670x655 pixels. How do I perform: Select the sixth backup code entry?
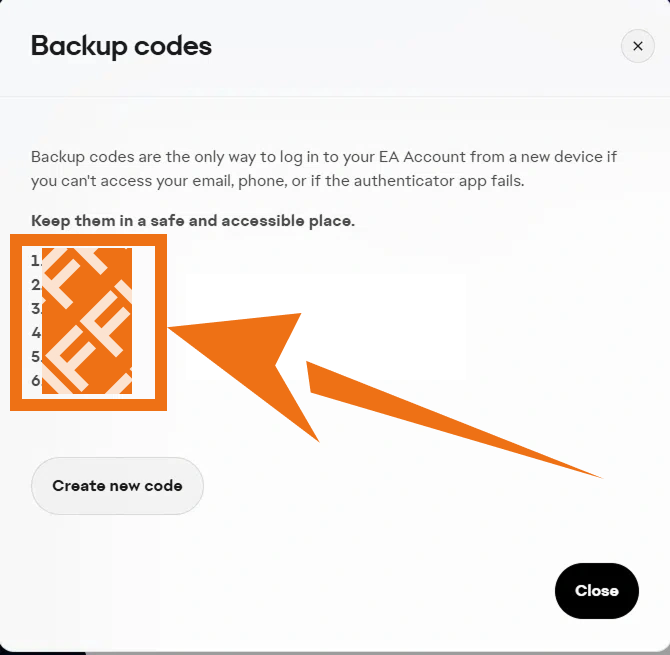click(x=85, y=381)
